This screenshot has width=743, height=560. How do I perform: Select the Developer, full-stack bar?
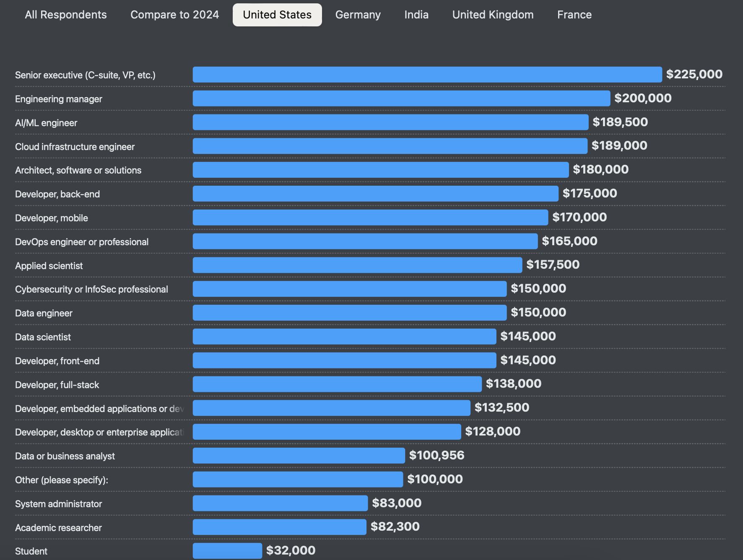click(x=337, y=384)
